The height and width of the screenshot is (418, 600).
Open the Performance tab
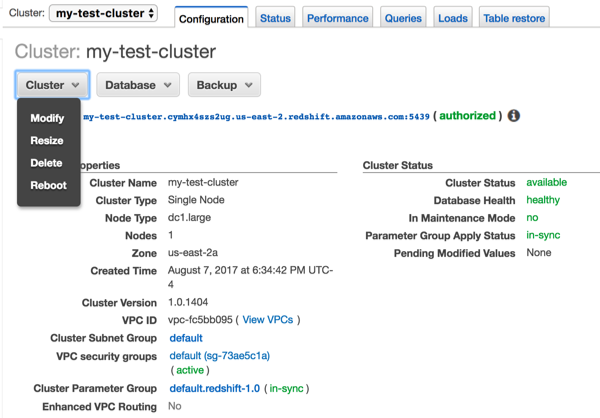(x=338, y=18)
